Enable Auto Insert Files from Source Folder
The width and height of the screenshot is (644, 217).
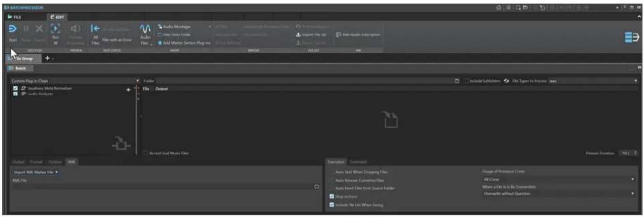tap(332, 188)
